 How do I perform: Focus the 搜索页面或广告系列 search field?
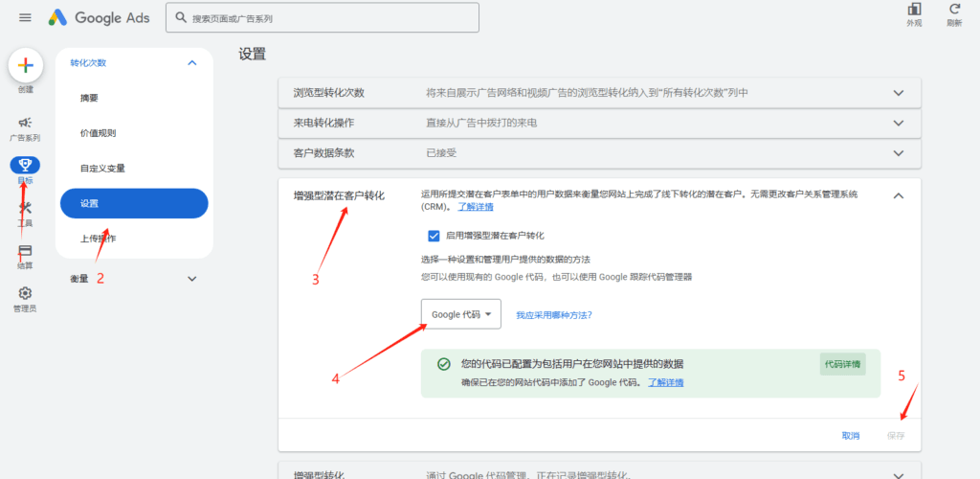pos(323,17)
